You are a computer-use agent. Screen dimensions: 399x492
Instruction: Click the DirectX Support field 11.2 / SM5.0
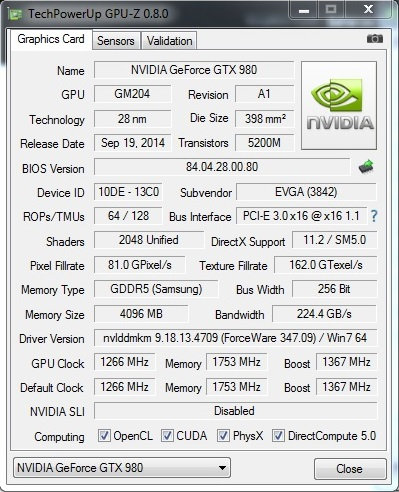tap(335, 240)
